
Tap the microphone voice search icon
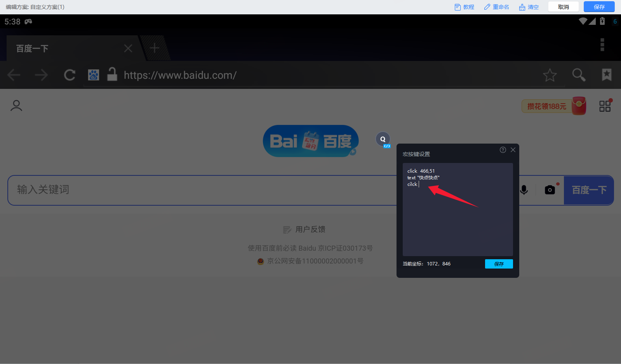524,190
